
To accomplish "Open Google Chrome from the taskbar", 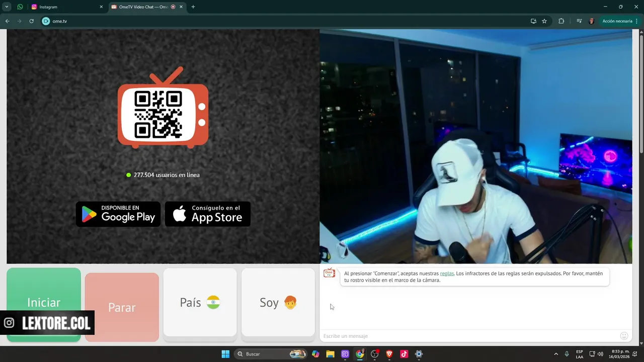I will coord(360,354).
